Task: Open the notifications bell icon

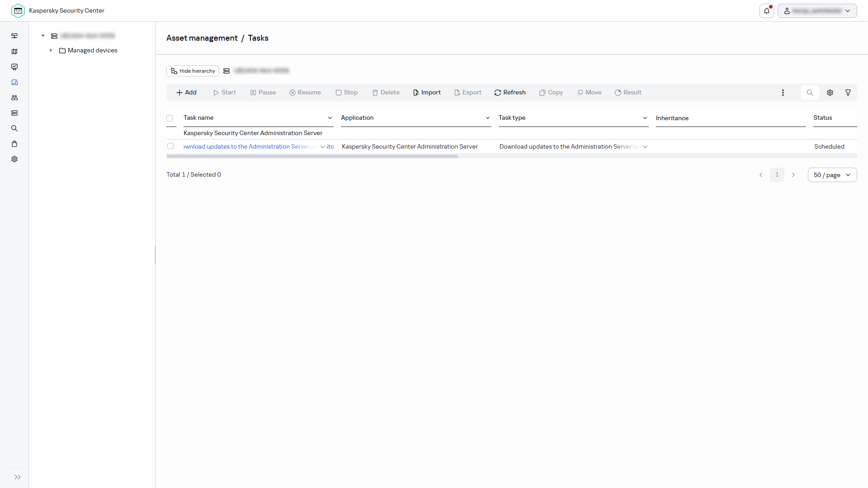Action: pos(767,11)
